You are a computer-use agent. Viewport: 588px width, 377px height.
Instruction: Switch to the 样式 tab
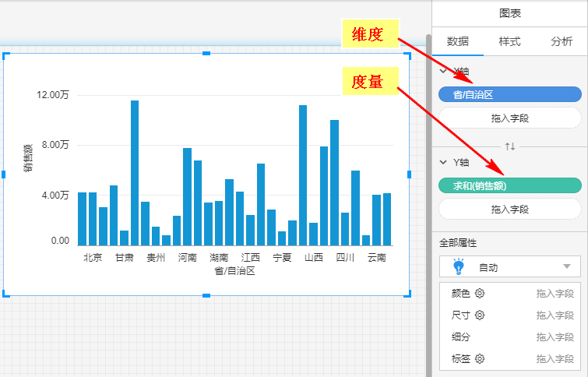click(x=509, y=41)
